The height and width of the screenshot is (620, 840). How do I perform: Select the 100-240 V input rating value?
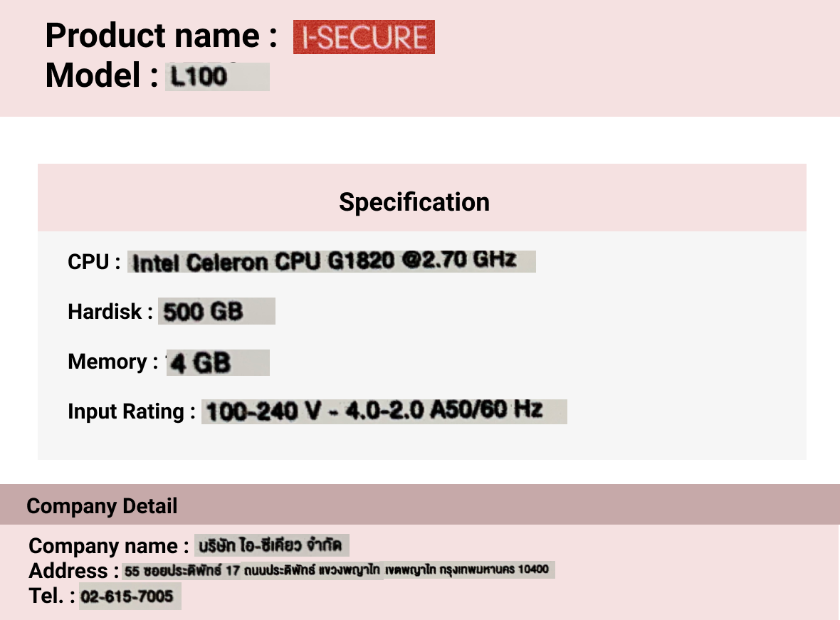click(x=384, y=411)
